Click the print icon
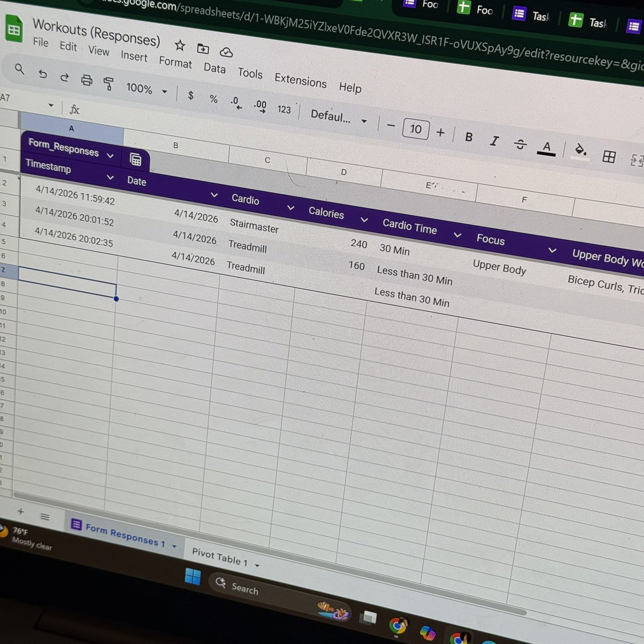Image resolution: width=644 pixels, height=644 pixels. pos(86,80)
